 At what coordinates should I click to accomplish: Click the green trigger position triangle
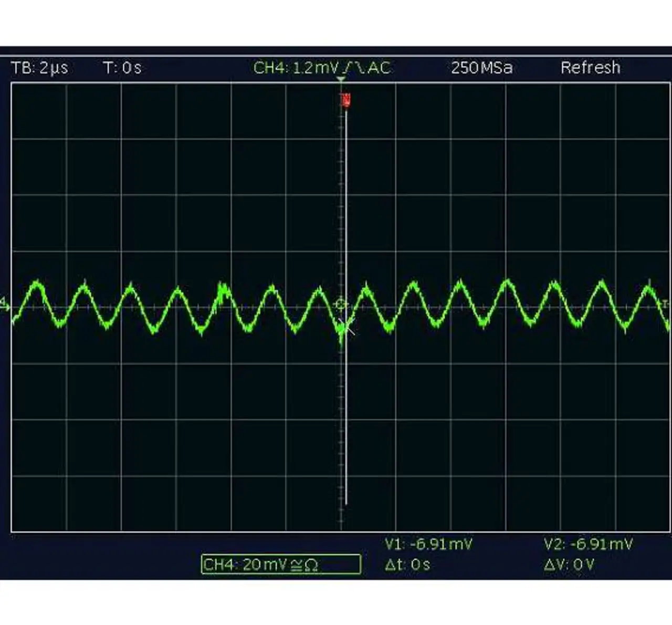point(341,80)
